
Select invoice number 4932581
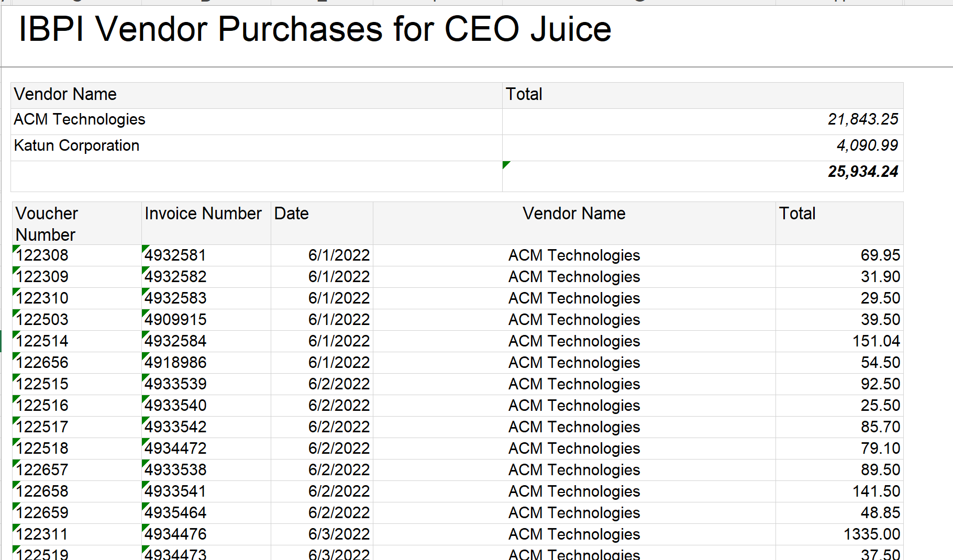tap(176, 255)
